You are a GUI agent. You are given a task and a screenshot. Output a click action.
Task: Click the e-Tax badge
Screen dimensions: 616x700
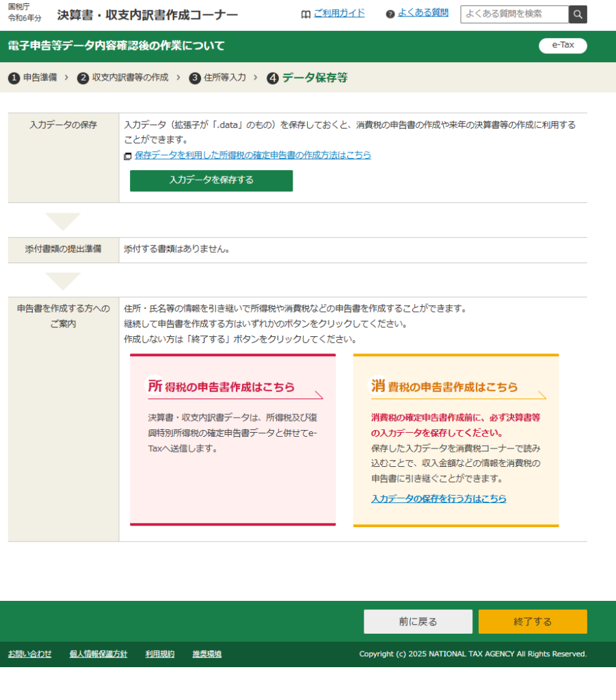click(x=563, y=46)
